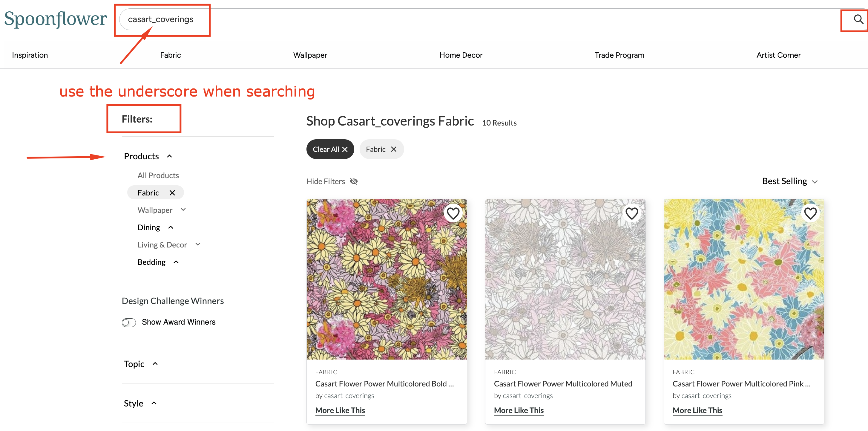Screen dimensions: 868x431
Task: Open the muted gray floral fabric thumbnail
Action: pyautogui.click(x=565, y=279)
